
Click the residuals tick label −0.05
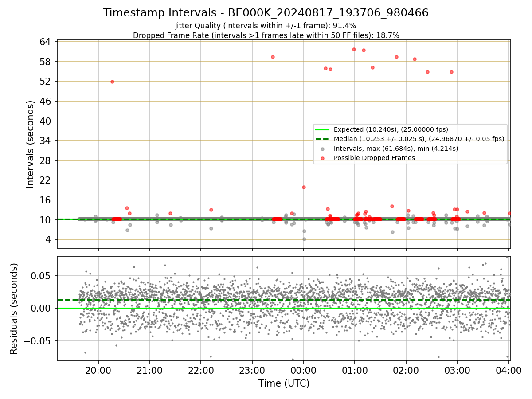coord(38,341)
